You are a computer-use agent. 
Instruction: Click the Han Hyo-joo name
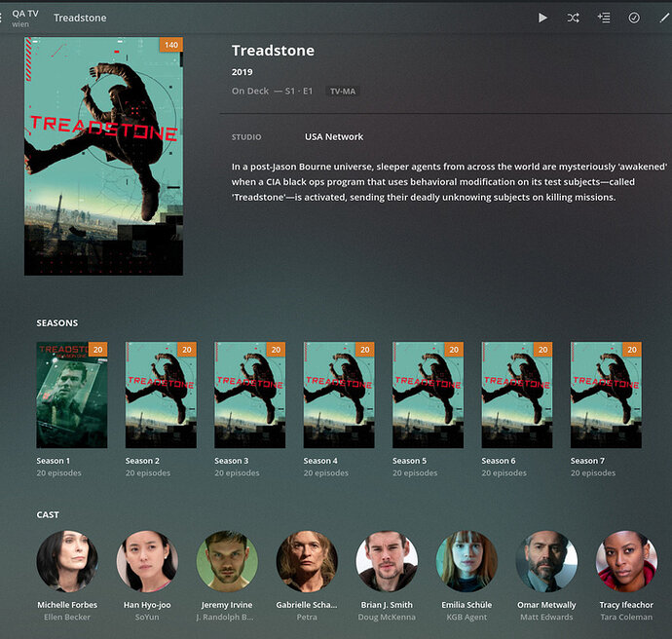[147, 605]
